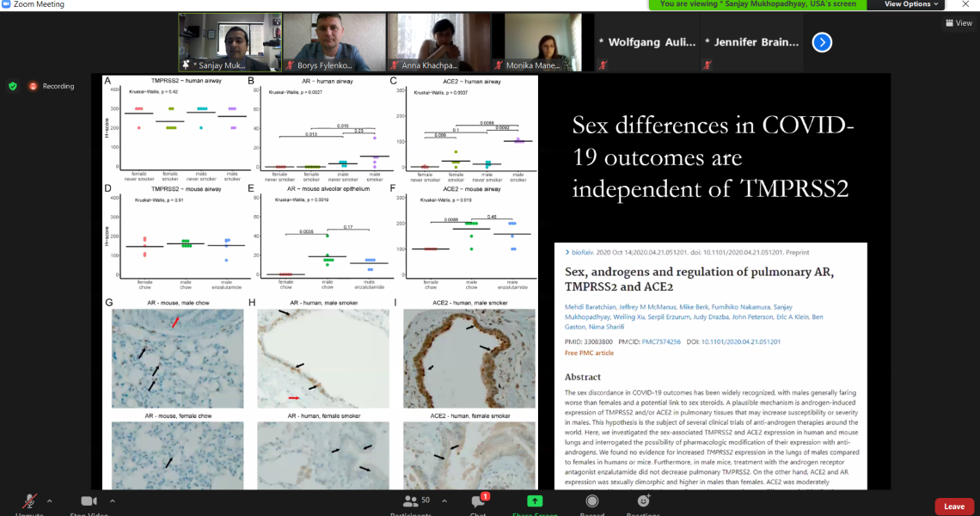Click the muted mic icon on Borys tile
Screen dimensions: 980x516
(x=290, y=65)
